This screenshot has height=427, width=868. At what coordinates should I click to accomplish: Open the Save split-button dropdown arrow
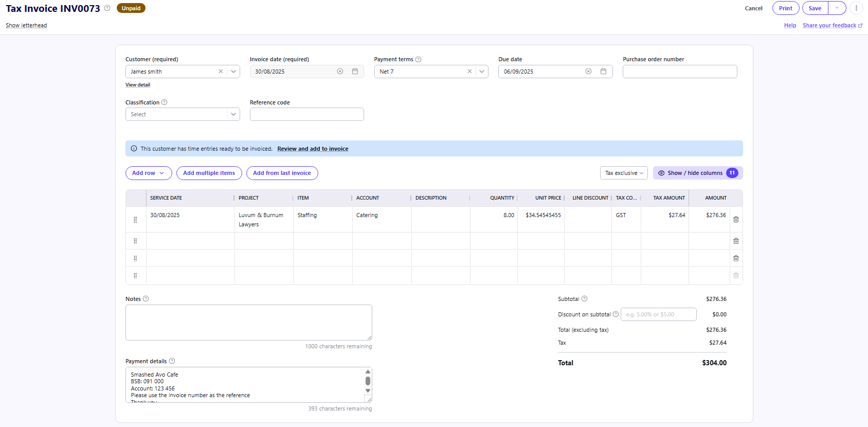click(837, 8)
